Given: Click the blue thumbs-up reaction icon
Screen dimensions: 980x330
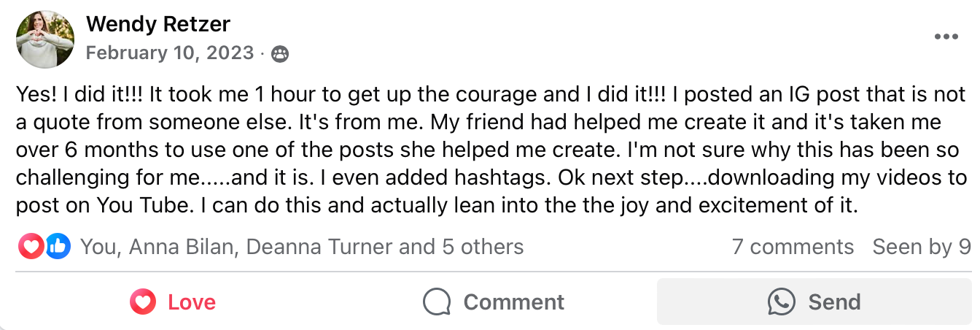Looking at the screenshot, I should pyautogui.click(x=58, y=247).
